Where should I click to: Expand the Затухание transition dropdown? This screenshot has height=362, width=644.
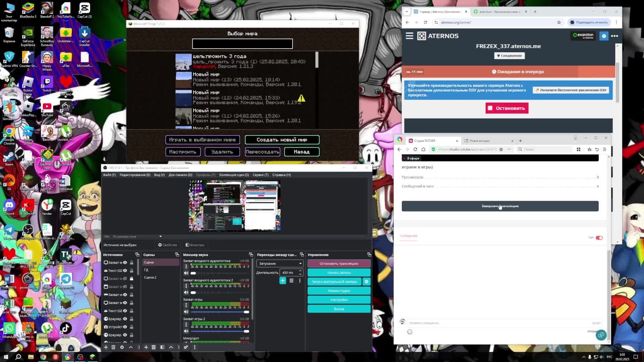(x=280, y=263)
